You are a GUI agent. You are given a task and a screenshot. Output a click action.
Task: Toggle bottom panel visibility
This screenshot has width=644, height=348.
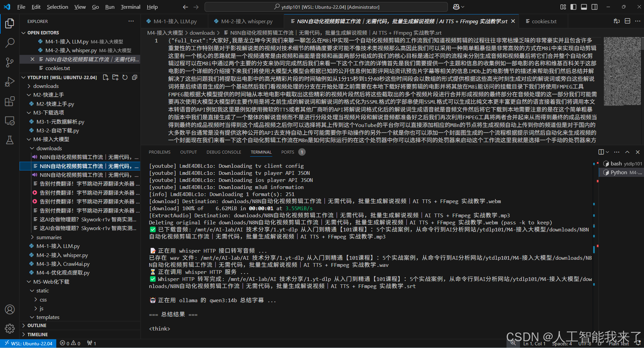point(584,7)
